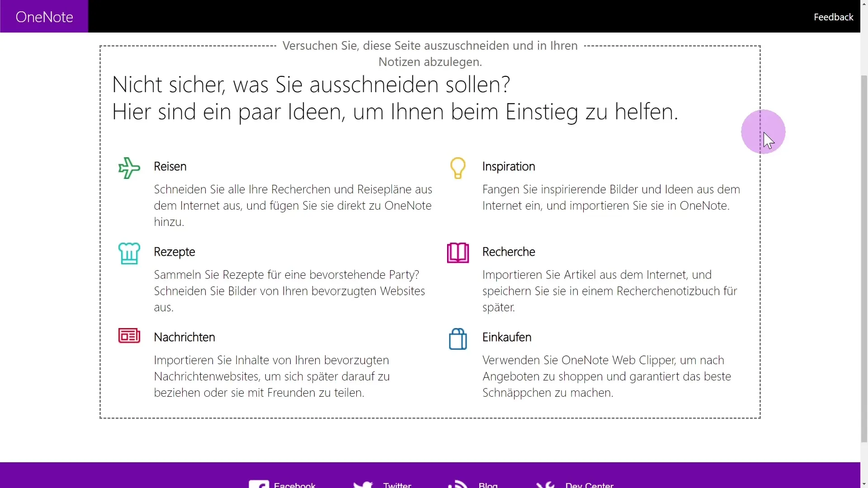
Task: Click the Blog link in footer
Action: pyautogui.click(x=488, y=484)
